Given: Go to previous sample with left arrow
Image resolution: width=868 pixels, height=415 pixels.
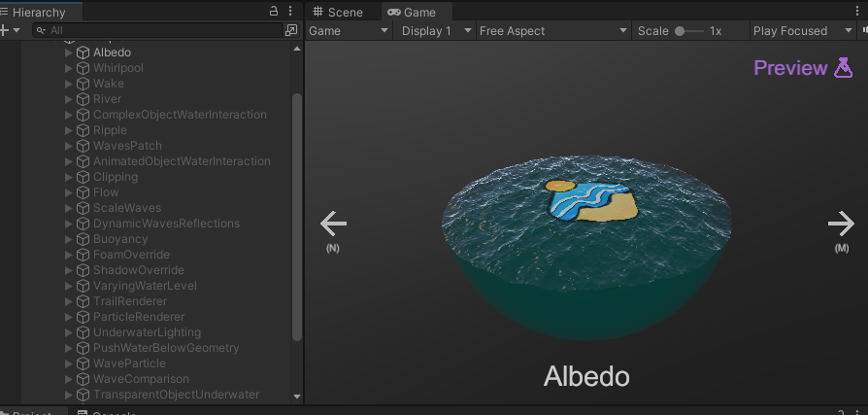Looking at the screenshot, I should (333, 224).
